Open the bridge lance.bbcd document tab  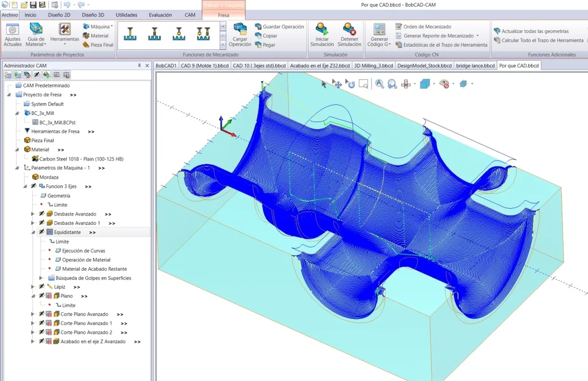tap(475, 66)
